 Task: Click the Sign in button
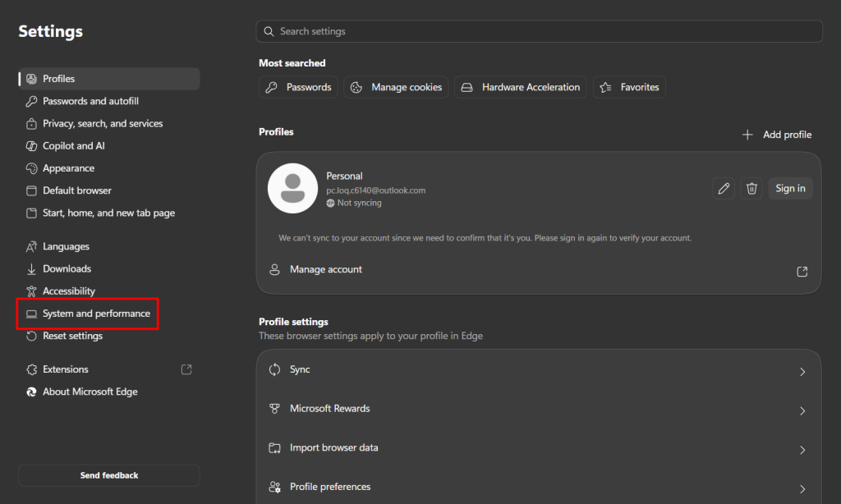pyautogui.click(x=790, y=188)
